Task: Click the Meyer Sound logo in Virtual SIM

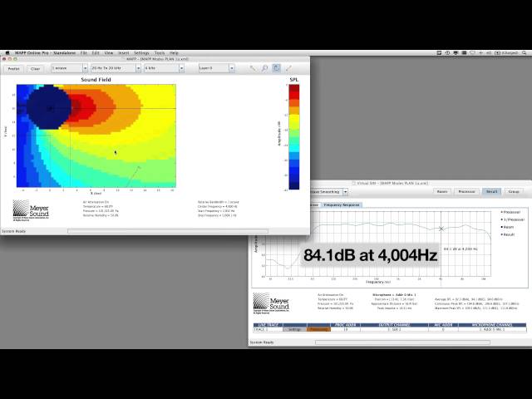Action: 271,303
